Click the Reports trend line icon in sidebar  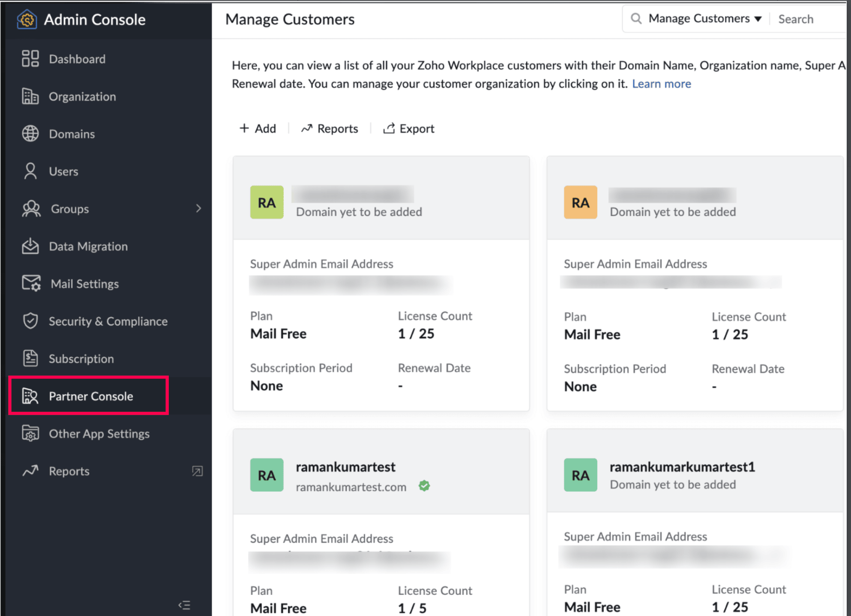point(30,471)
